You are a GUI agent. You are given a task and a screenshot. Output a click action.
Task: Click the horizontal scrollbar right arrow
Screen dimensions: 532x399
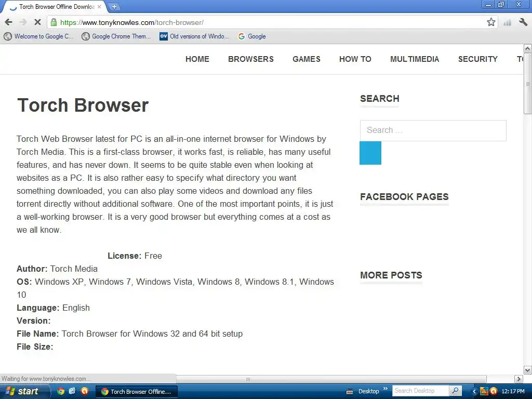pyautogui.click(x=518, y=379)
